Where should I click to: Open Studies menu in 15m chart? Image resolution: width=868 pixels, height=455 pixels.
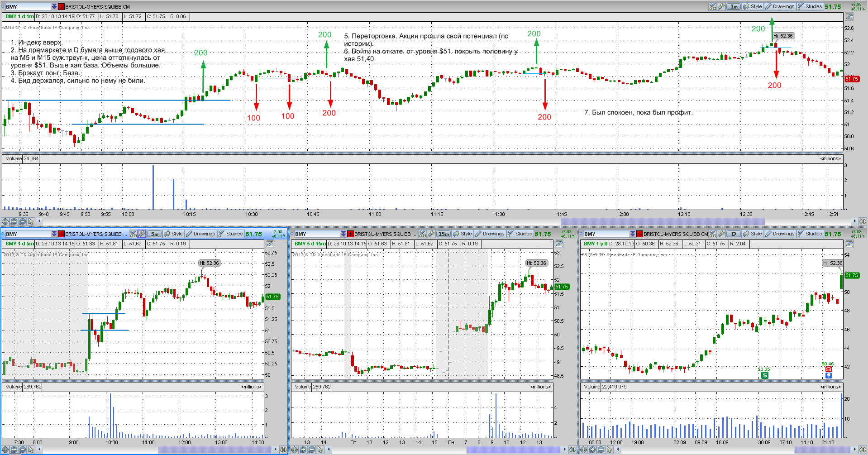(520, 234)
